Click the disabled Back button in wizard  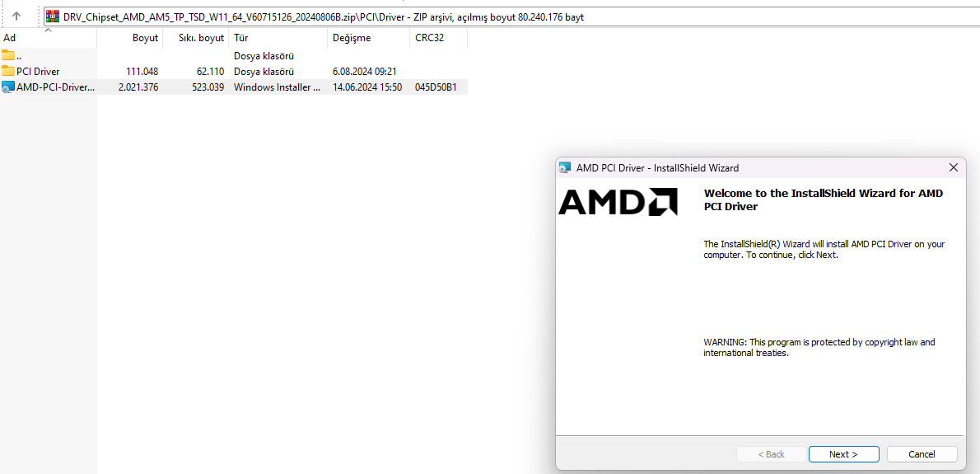click(x=772, y=454)
